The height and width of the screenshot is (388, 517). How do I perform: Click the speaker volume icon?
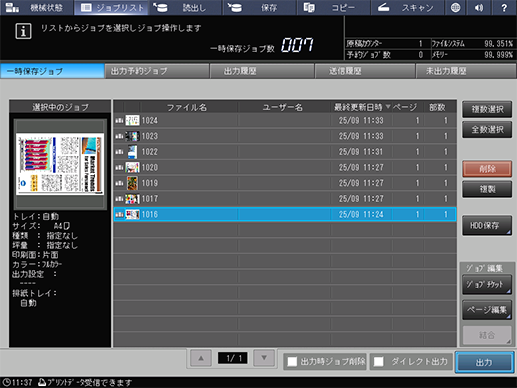(x=479, y=8)
